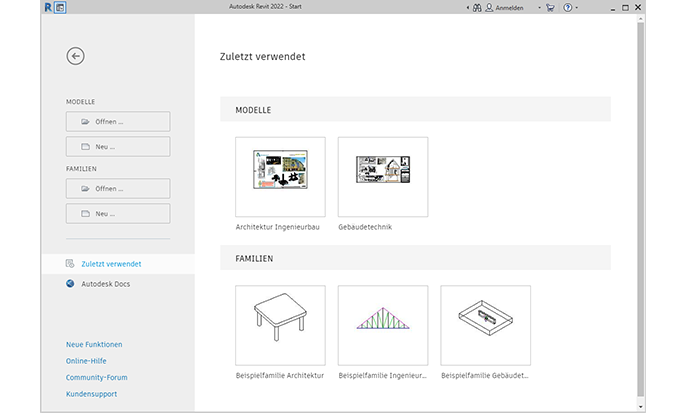
Task: Click the Architektur Ingenieurbau caption text
Action: tap(277, 227)
